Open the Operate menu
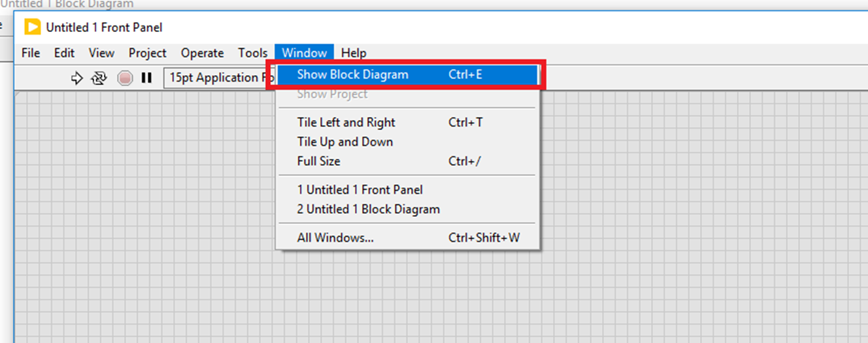 tap(202, 53)
